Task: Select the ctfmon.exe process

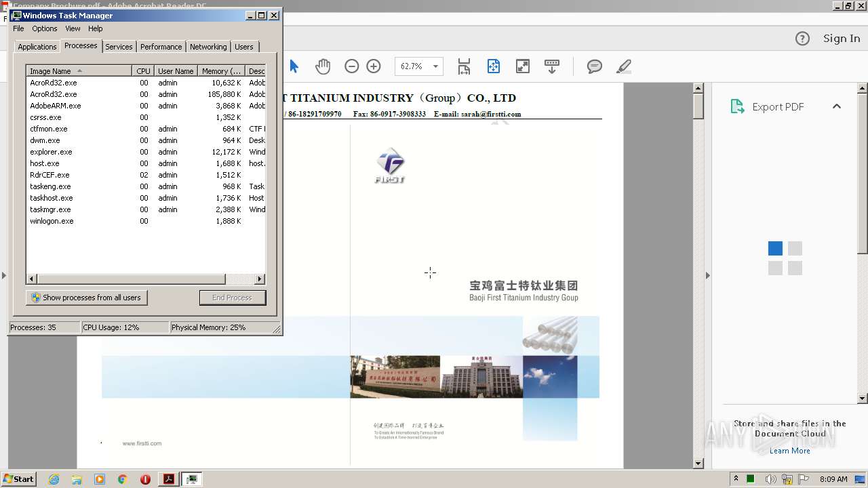Action: (x=146, y=129)
